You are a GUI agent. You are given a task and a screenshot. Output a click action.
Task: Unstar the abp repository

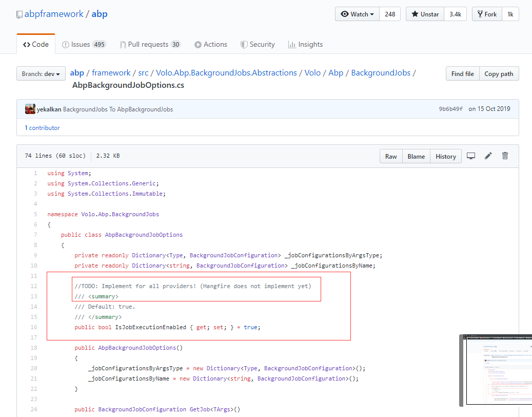pyautogui.click(x=424, y=14)
